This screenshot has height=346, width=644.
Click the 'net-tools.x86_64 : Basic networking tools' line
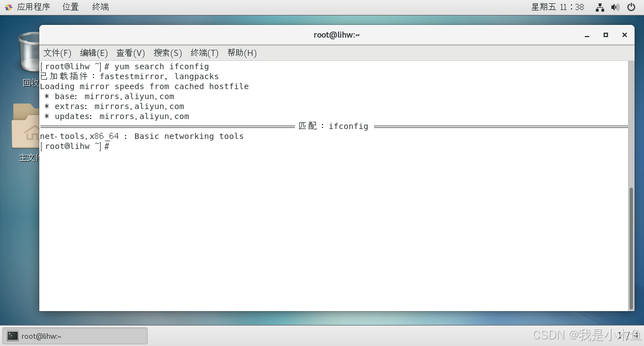click(x=142, y=136)
